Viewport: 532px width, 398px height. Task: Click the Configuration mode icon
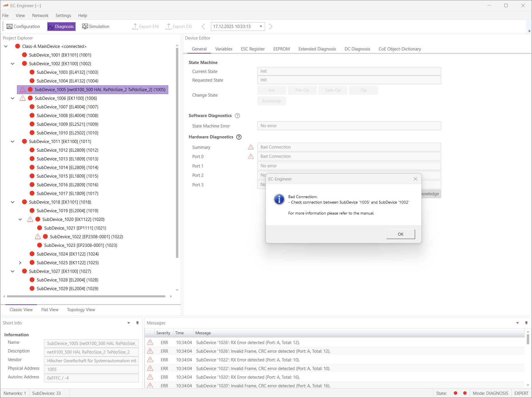point(10,27)
